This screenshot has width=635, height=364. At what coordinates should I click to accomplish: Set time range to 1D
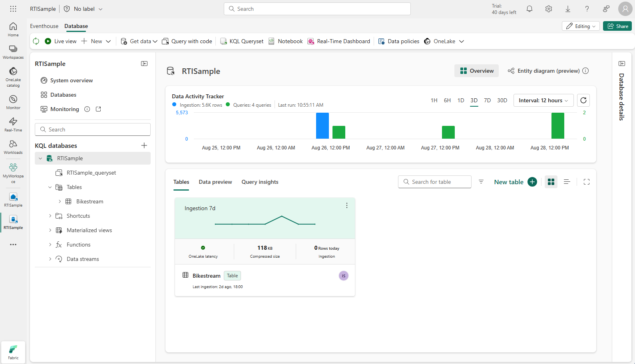pos(461,100)
